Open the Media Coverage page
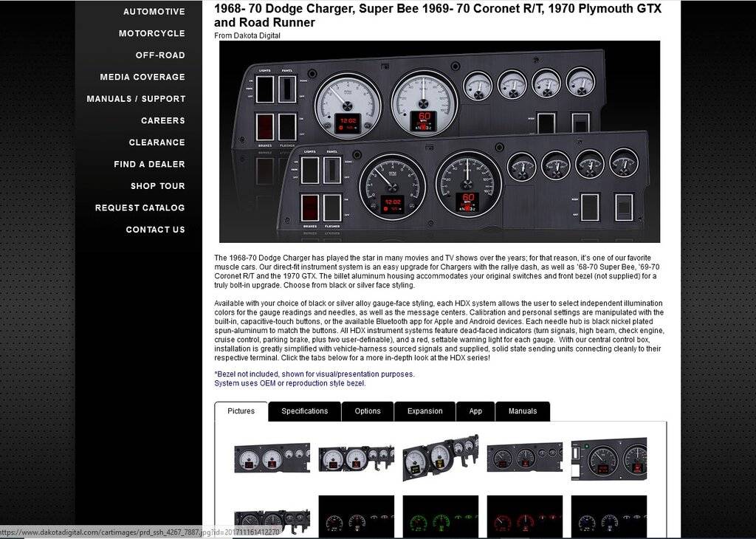Image resolution: width=756 pixels, height=539 pixels. tap(142, 77)
